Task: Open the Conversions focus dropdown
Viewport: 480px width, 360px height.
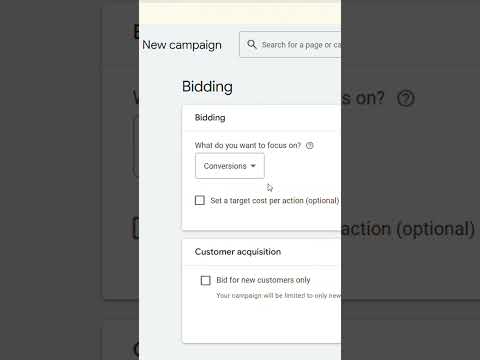Action: point(230,166)
